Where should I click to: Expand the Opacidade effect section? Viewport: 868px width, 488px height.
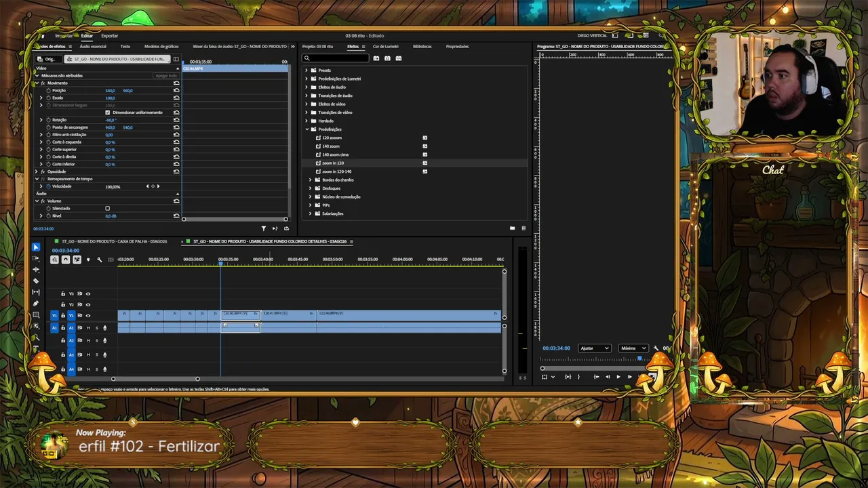[x=37, y=171]
